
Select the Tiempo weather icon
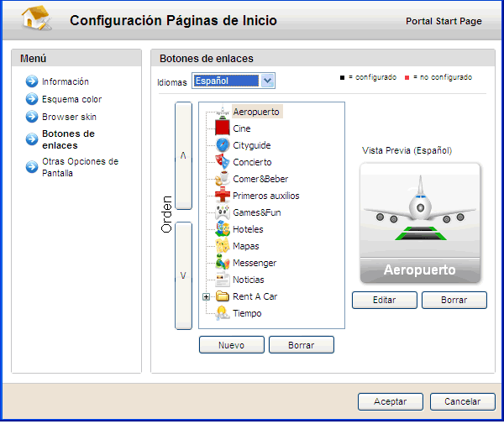pyautogui.click(x=223, y=313)
